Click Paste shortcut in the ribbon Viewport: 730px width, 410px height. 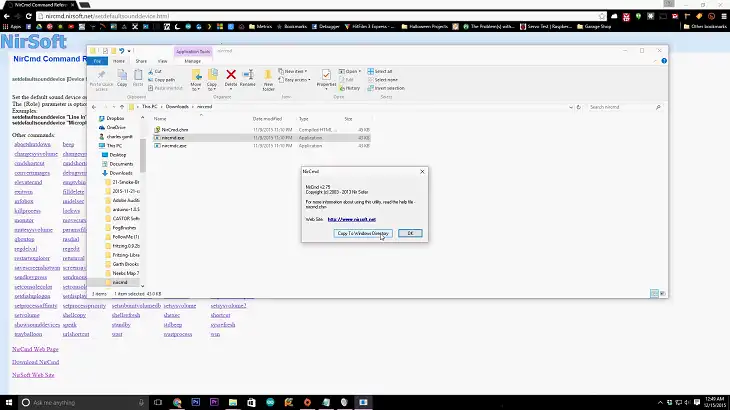[x=165, y=88]
